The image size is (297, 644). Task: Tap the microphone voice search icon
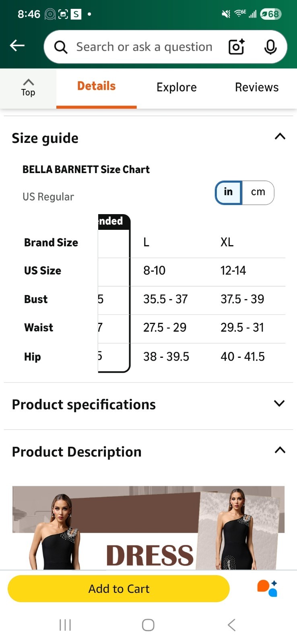point(270,47)
